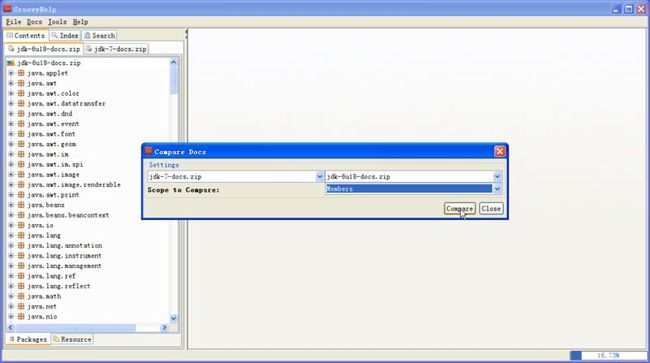This screenshot has height=363, width=650.
Task: Open the jdk-7-docs.zip combo box dropdown
Action: pos(319,177)
